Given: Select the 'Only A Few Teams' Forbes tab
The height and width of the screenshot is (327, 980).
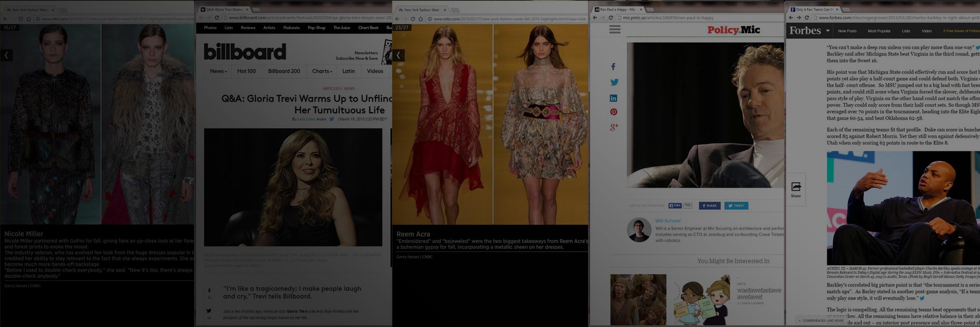Looking at the screenshot, I should [814, 10].
